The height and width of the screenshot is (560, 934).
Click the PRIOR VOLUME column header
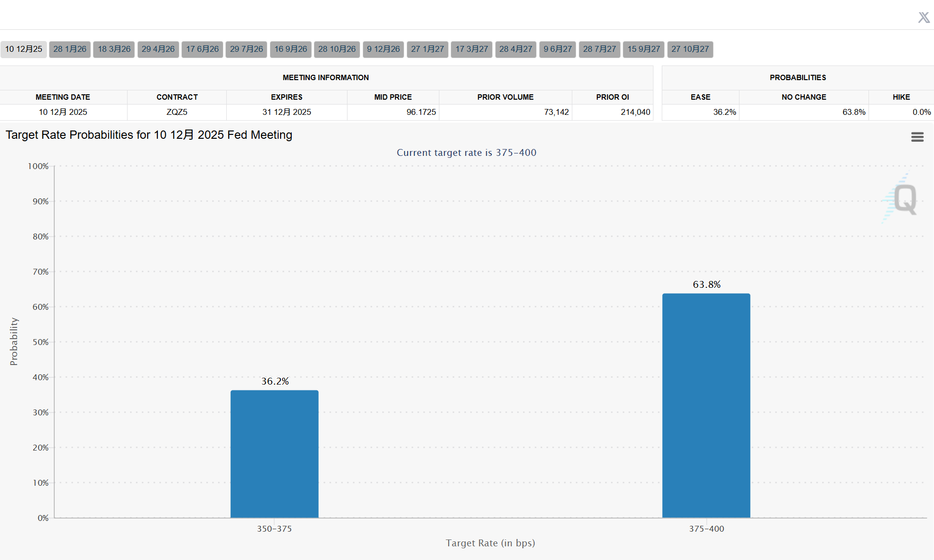point(505,97)
